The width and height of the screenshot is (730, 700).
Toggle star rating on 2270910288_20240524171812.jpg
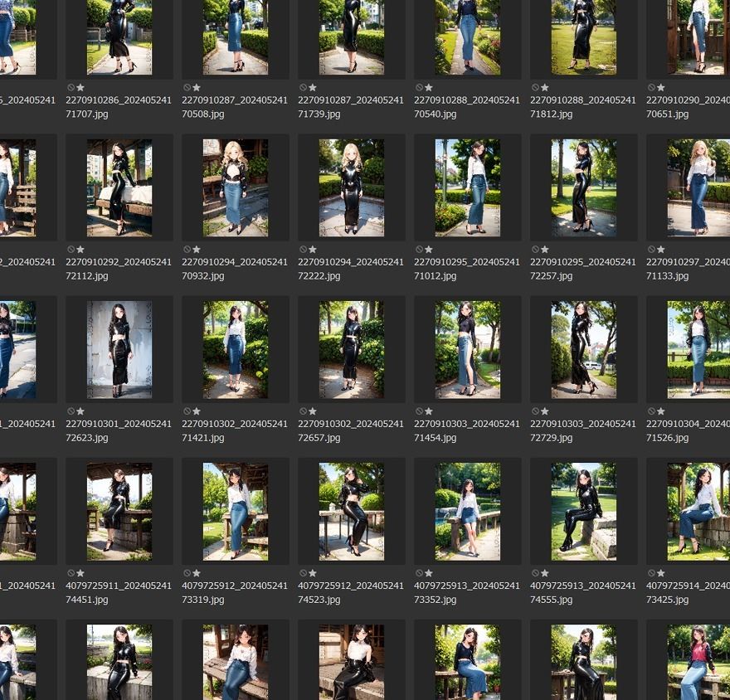545,88
